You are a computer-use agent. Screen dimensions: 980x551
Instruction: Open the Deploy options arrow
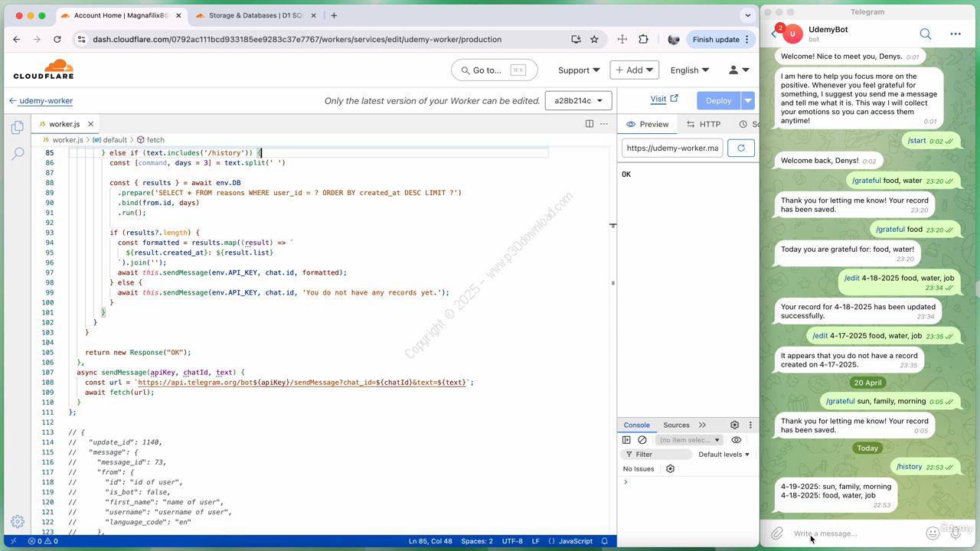pos(748,100)
